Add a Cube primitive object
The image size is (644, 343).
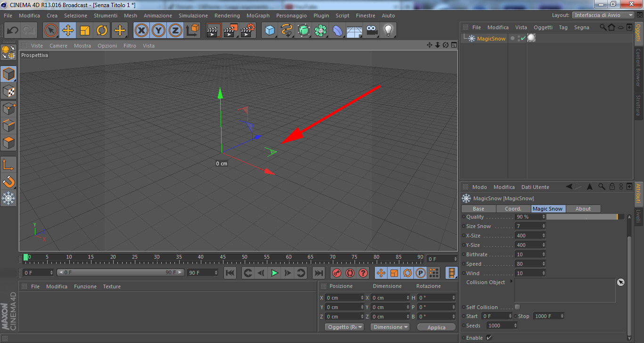(x=270, y=31)
